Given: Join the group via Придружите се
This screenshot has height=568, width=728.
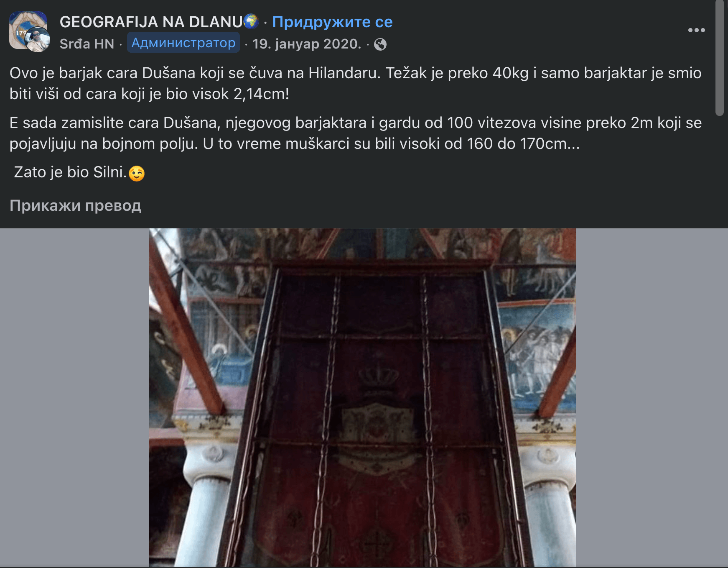Looking at the screenshot, I should [x=332, y=22].
